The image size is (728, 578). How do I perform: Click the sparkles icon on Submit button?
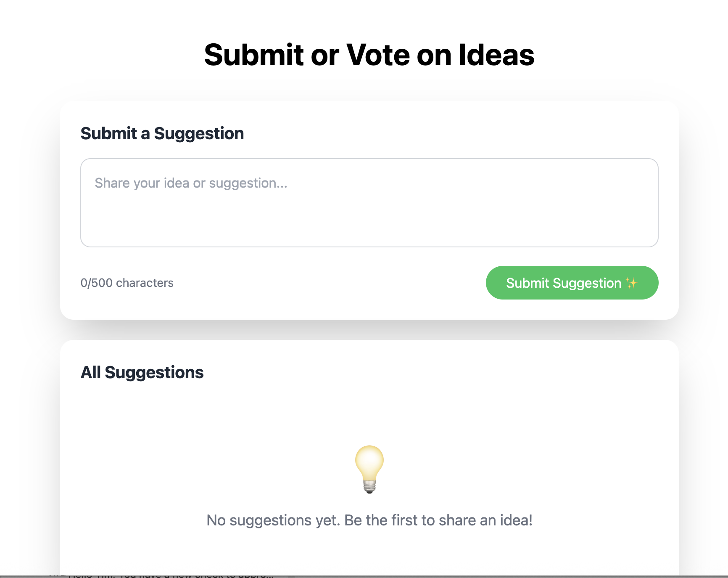(631, 283)
